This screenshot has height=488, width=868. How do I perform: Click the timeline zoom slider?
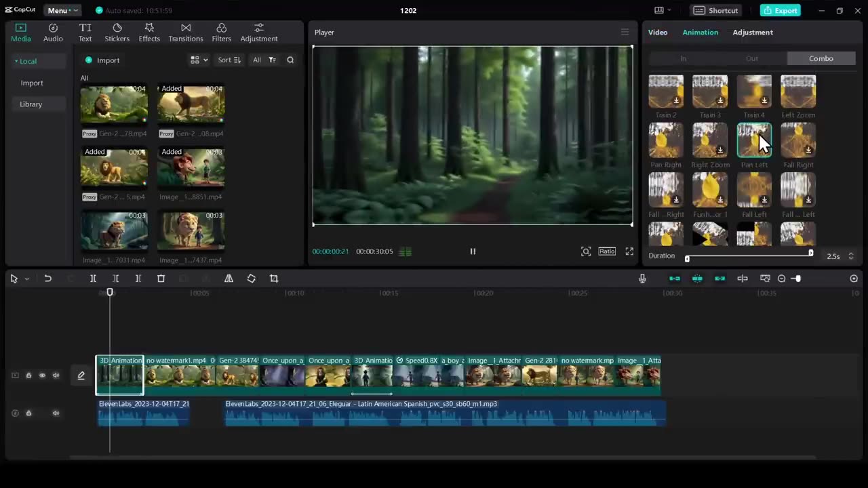(797, 279)
